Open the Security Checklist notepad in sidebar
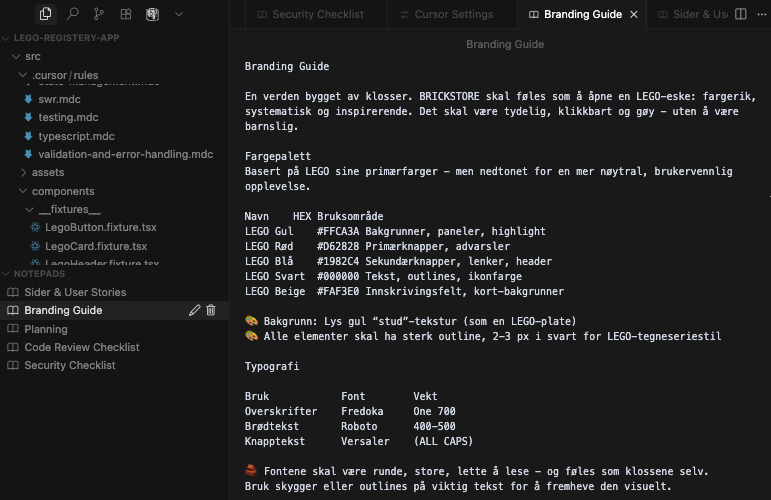Viewport: 771px width, 500px height. point(70,365)
